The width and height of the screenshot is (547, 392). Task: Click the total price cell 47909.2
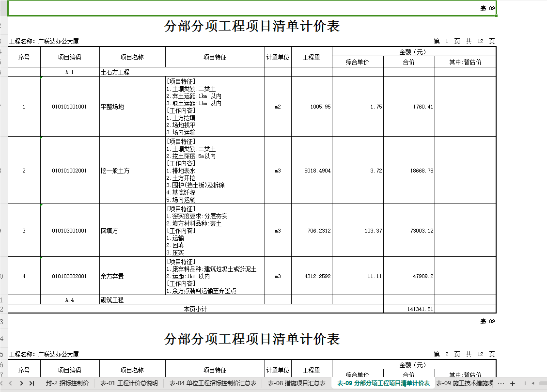409,276
